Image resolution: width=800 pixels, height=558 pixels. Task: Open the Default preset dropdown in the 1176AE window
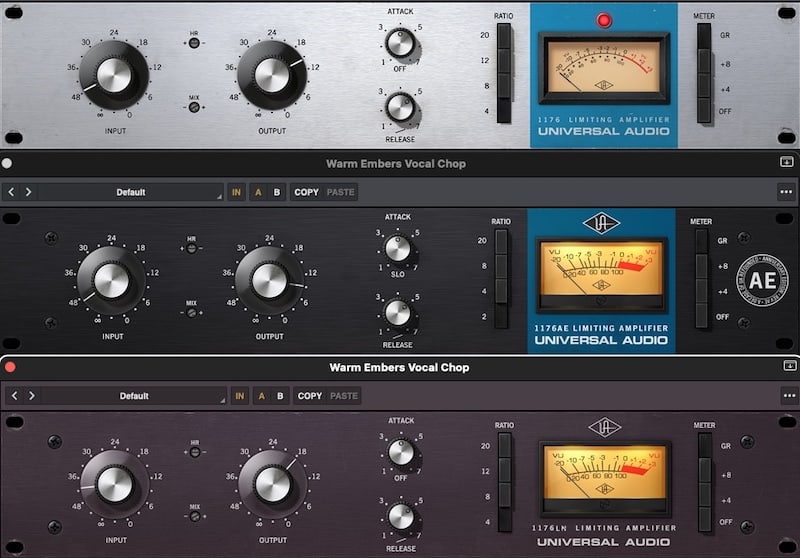(131, 192)
